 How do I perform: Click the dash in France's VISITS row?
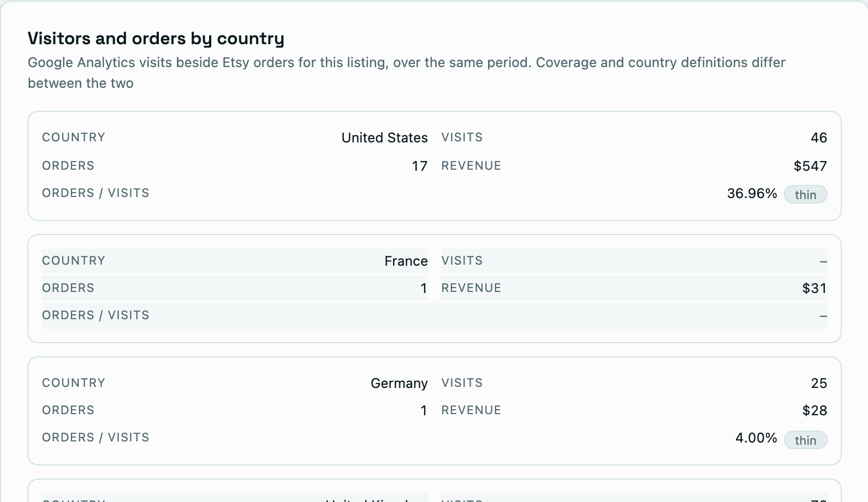[823, 262]
